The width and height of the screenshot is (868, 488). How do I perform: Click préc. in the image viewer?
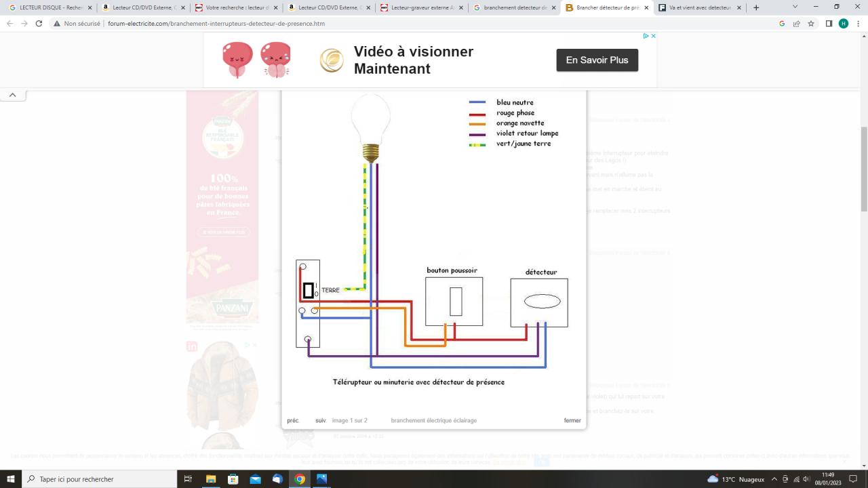[293, 420]
